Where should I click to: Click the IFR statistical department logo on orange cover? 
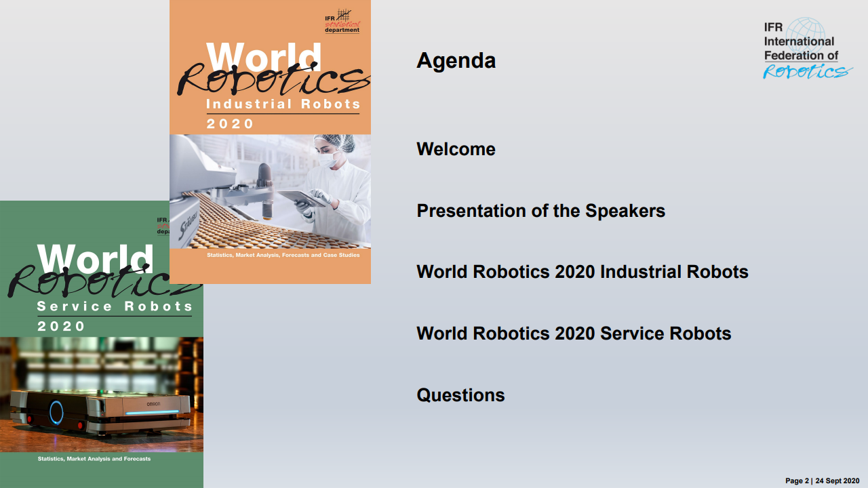tap(342, 21)
